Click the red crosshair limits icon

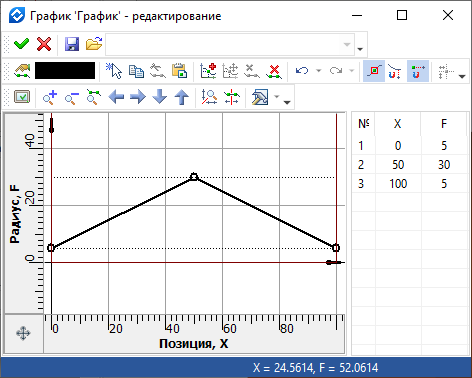231,97
